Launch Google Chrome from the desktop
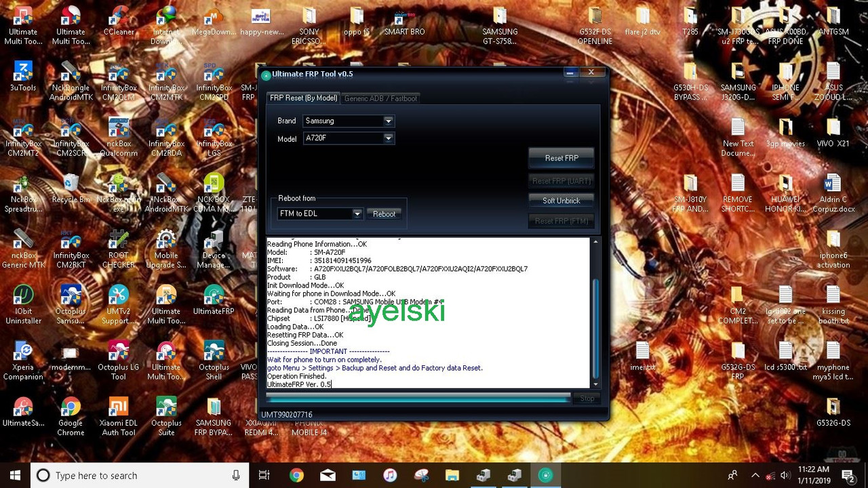Image resolution: width=868 pixels, height=488 pixels. pyautogui.click(x=71, y=416)
